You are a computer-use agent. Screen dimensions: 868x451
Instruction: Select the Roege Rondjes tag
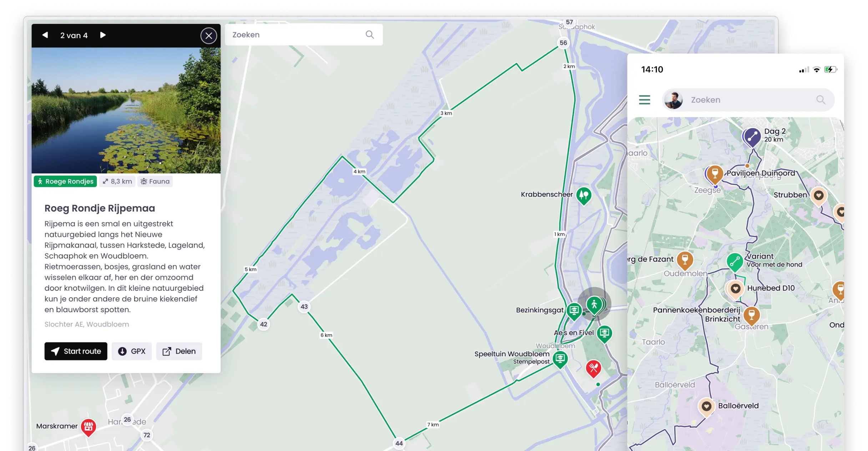[65, 181]
